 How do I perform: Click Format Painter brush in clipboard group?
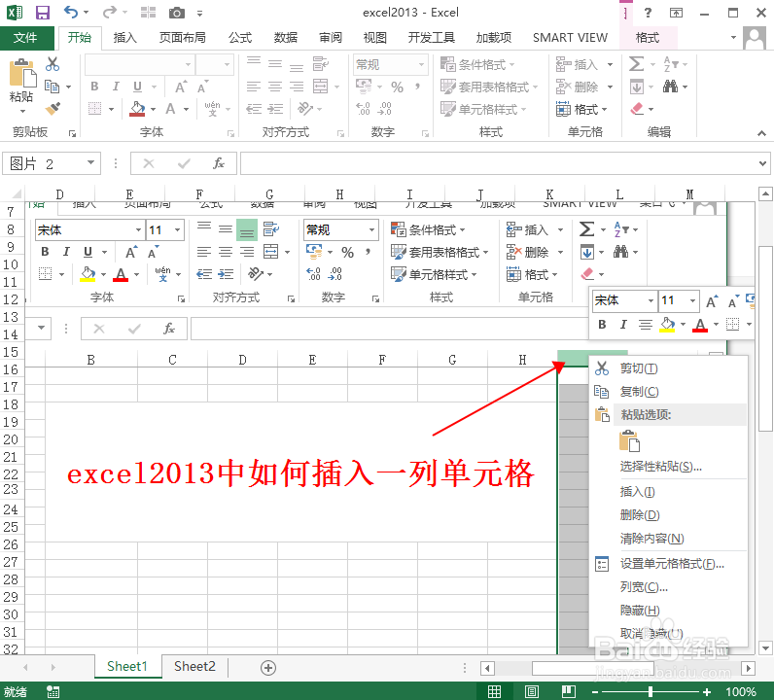tap(53, 108)
